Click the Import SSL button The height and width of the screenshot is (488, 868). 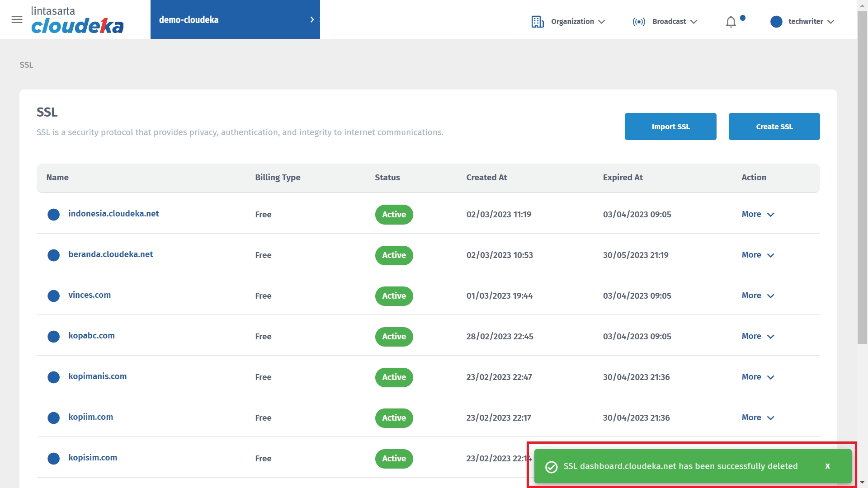(670, 127)
